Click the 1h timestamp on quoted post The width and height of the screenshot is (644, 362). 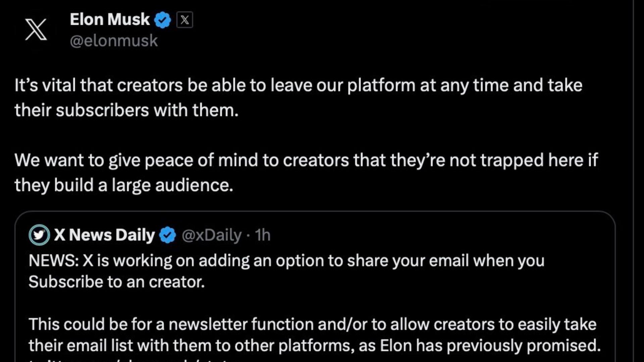click(x=263, y=235)
